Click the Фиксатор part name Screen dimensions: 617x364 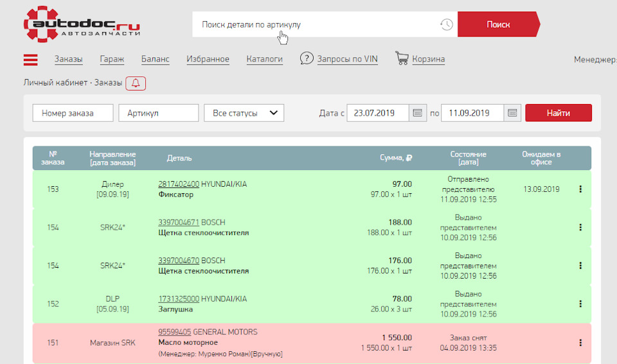click(176, 195)
